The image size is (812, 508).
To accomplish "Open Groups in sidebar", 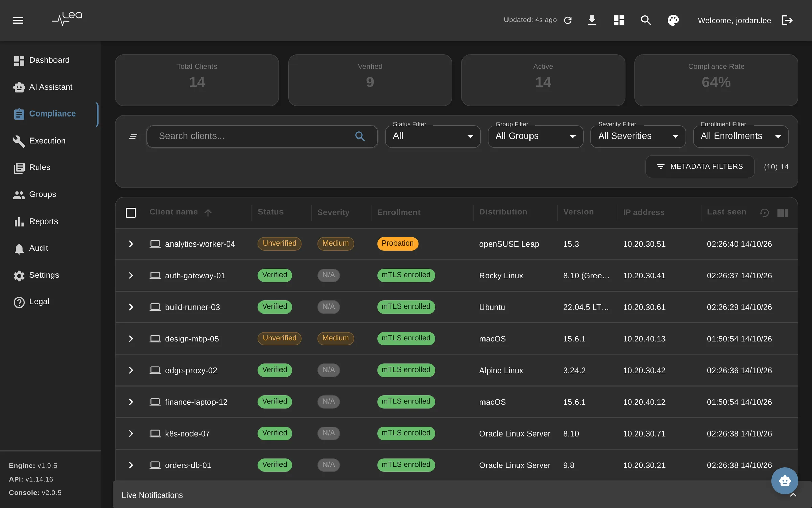I will [50, 194].
